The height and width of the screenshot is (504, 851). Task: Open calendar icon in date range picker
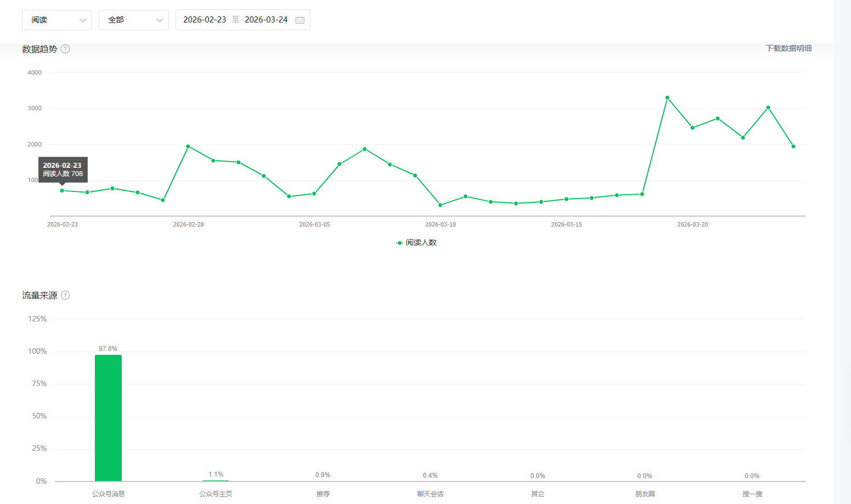click(x=300, y=20)
